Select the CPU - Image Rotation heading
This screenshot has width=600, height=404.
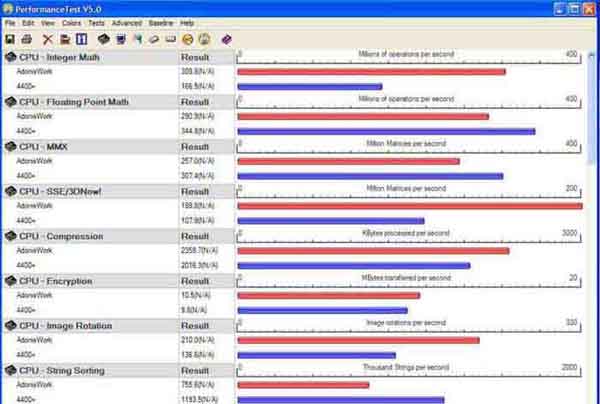click(66, 326)
